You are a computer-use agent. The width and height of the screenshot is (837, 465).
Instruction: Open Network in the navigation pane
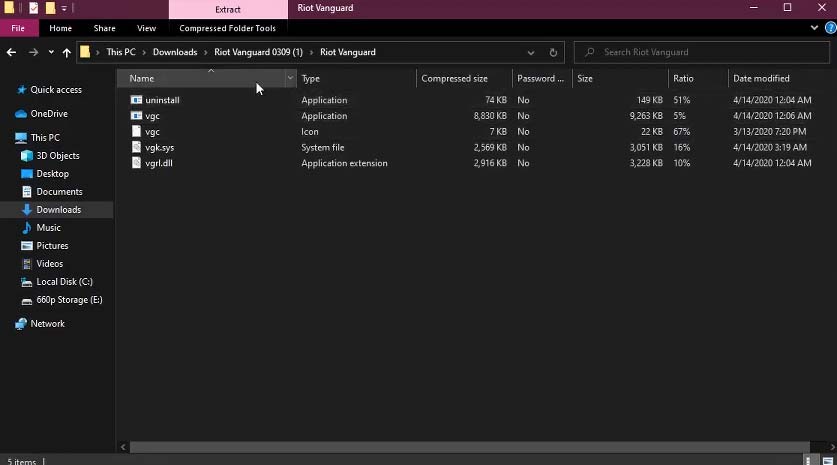coord(47,324)
